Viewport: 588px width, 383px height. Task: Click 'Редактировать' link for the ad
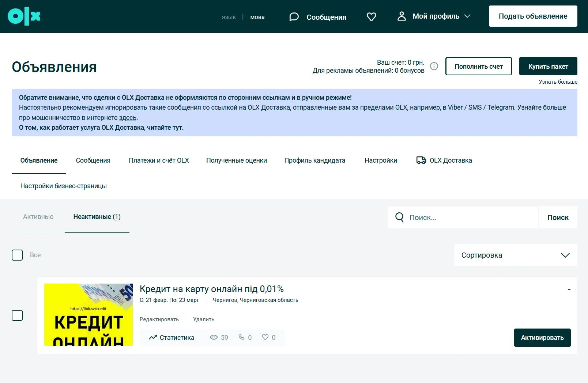pos(159,319)
